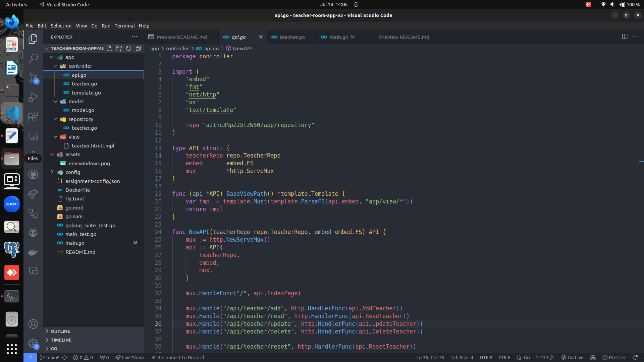Launch Zoom from the dock

tap(12, 204)
